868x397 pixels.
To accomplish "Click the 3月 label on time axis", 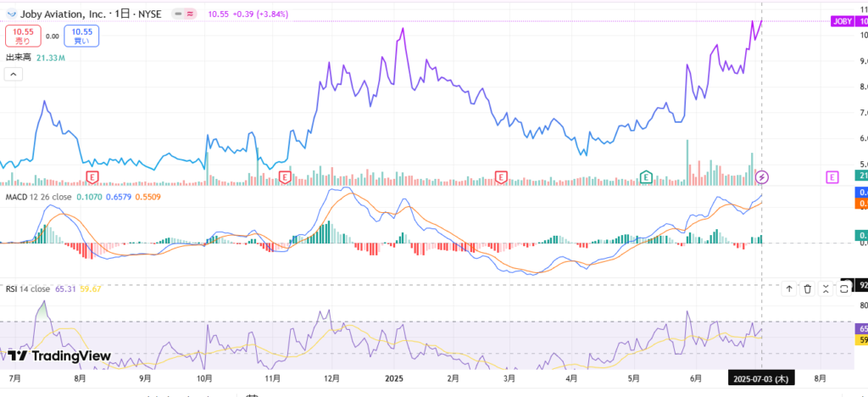I will [509, 378].
